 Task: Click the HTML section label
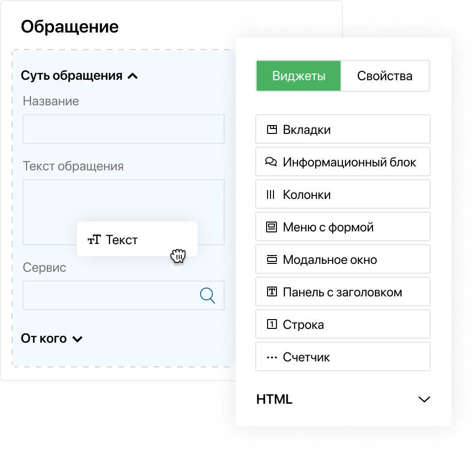click(x=274, y=399)
